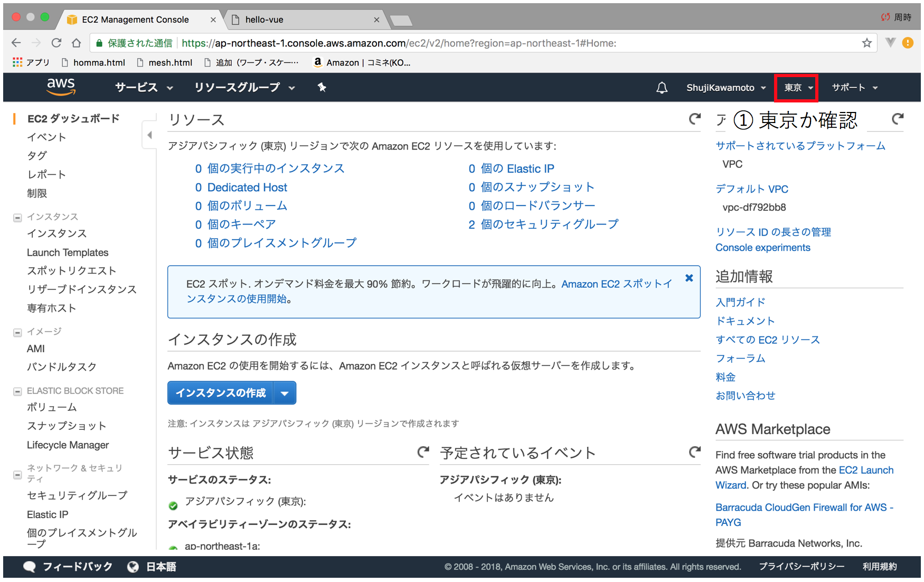
Task: Open the デフォルト VPC link
Action: (x=752, y=189)
